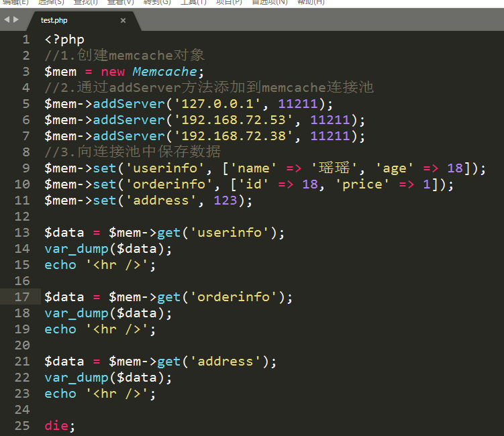Viewport: 504px width, 436px height.
Task: Open the 项目(P) project menu
Action: tap(229, 3)
